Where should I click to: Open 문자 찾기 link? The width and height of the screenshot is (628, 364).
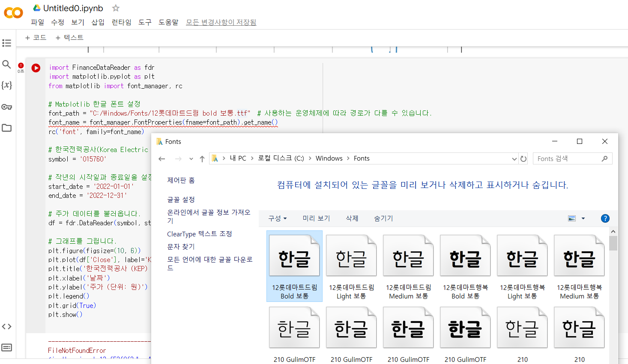click(181, 247)
